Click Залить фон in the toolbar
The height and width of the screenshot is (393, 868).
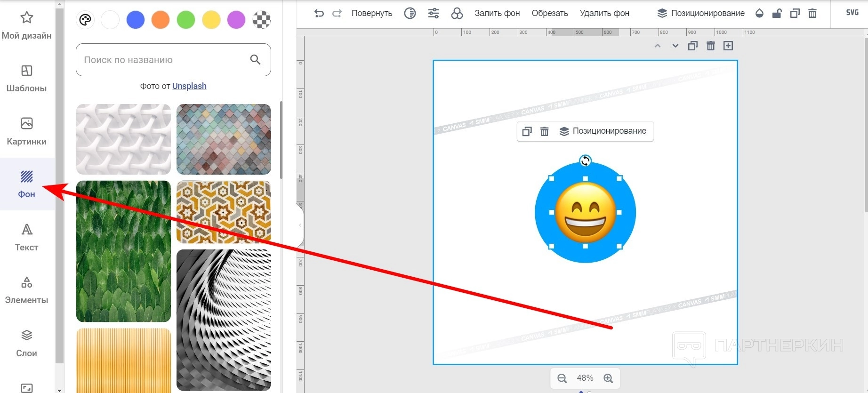pos(497,13)
